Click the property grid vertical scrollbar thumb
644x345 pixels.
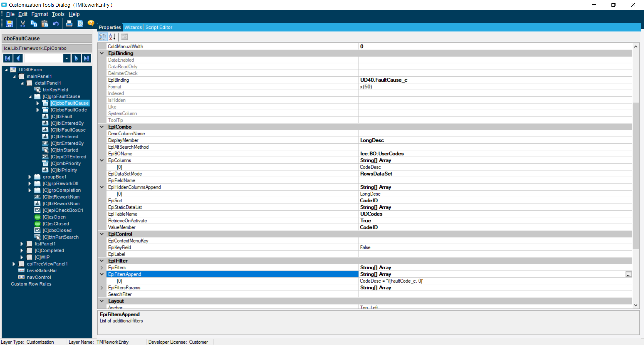pos(636,176)
